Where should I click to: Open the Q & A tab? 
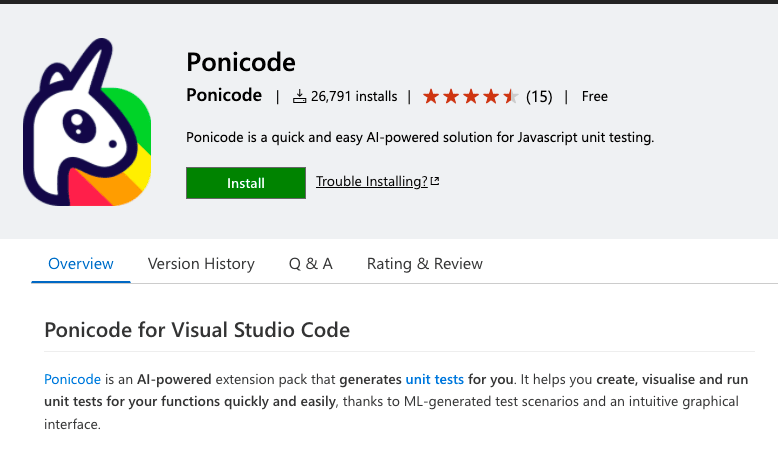pos(311,263)
